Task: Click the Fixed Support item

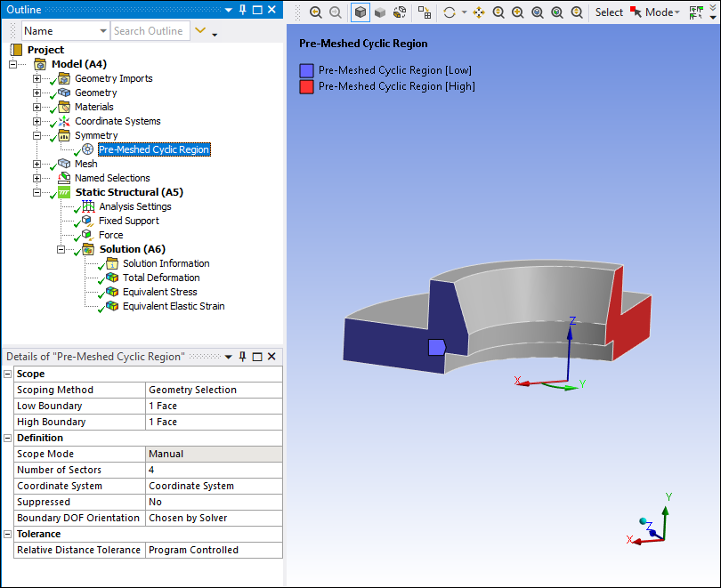Action: click(x=128, y=221)
